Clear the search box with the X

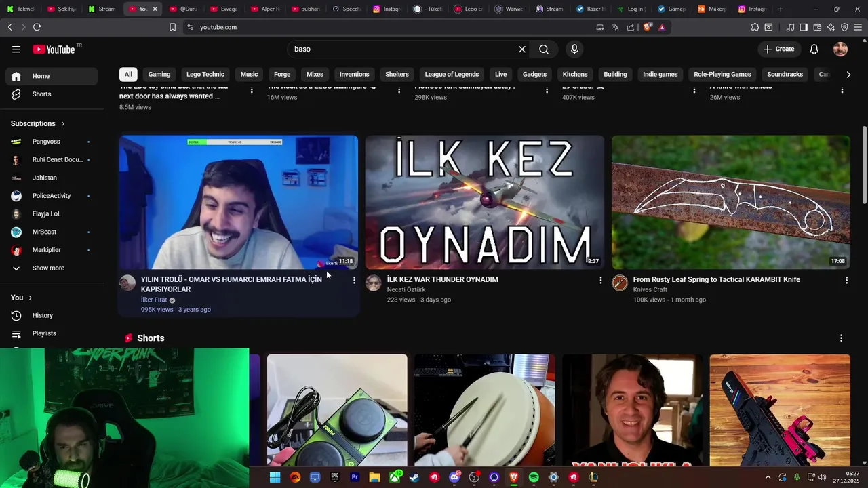tap(522, 49)
